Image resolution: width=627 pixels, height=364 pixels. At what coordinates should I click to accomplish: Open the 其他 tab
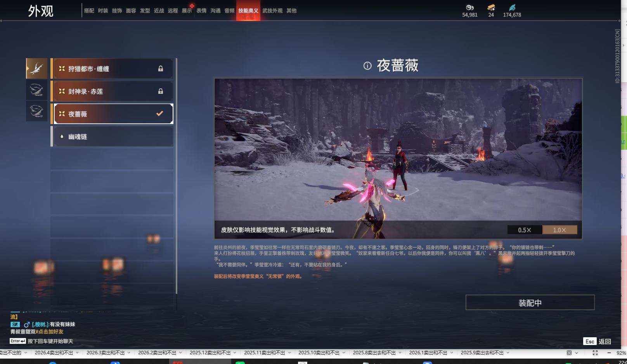click(291, 11)
